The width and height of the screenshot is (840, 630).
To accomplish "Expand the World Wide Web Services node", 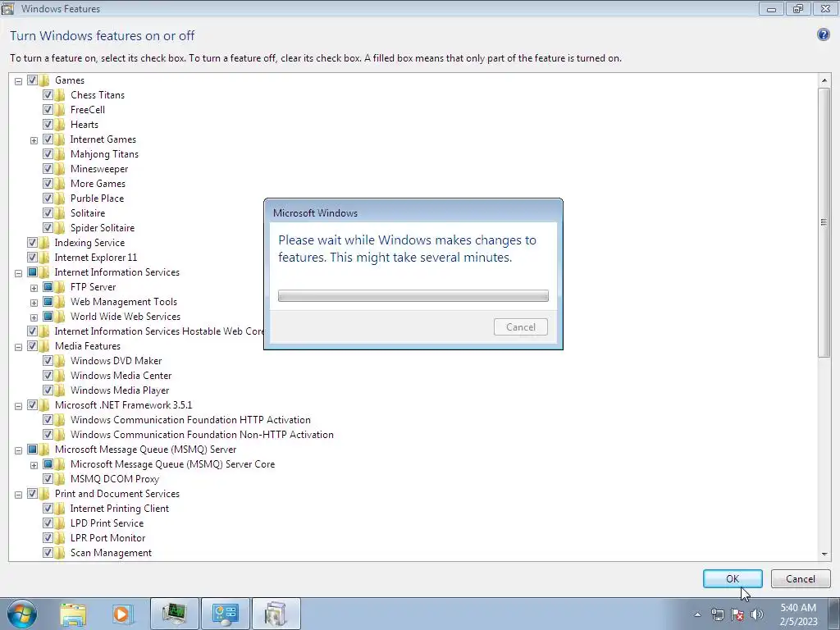I will pos(34,317).
